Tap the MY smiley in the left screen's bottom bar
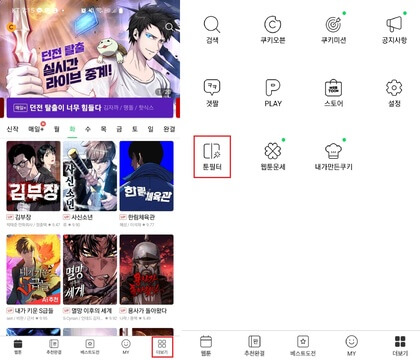The height and width of the screenshot is (360, 420). 126,346
